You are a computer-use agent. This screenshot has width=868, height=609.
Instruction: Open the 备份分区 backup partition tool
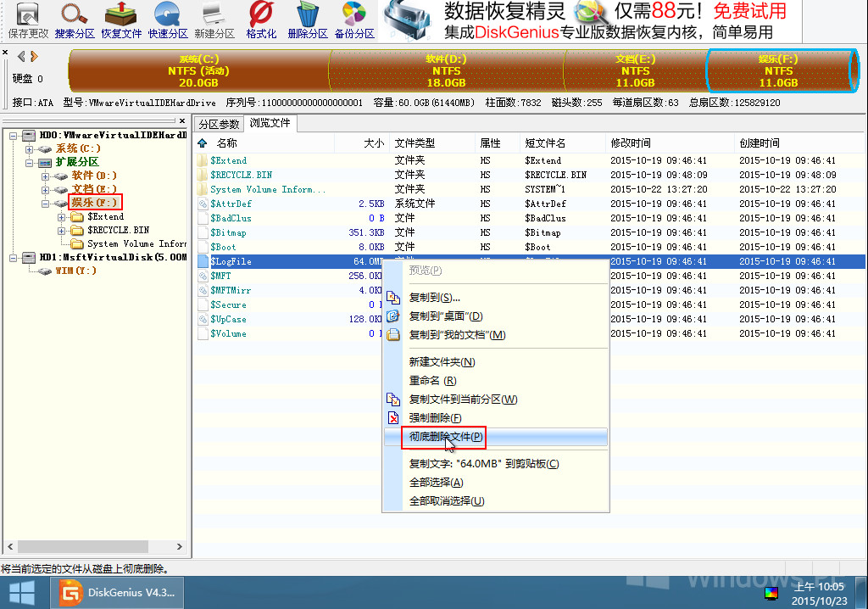[x=354, y=20]
